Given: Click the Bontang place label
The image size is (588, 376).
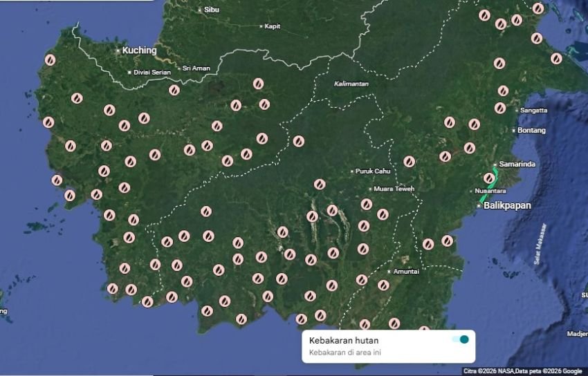Looking at the screenshot, I should [x=531, y=131].
